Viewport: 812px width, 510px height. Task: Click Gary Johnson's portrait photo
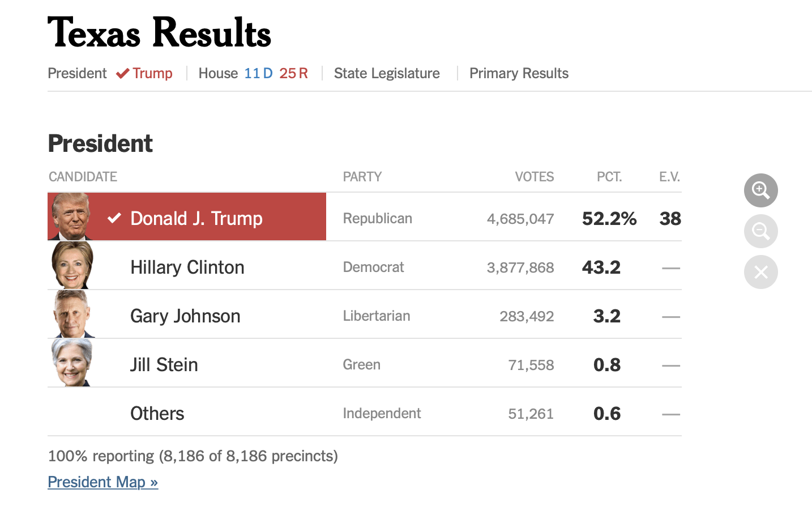(x=72, y=314)
